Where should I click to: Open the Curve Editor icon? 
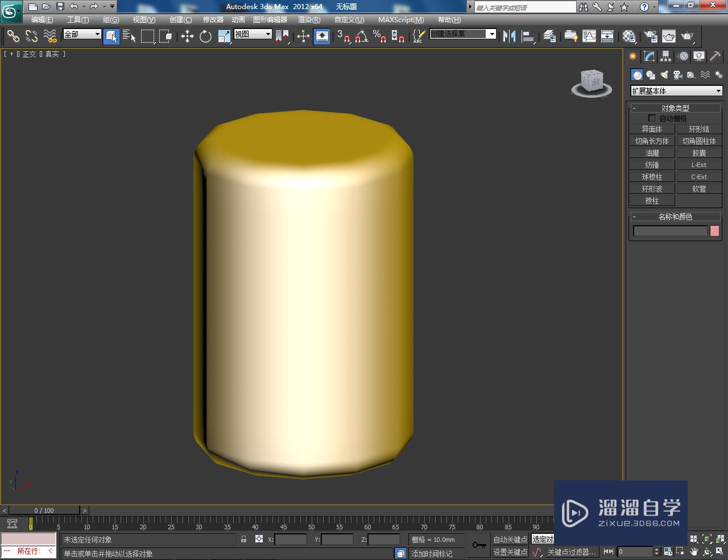(589, 36)
